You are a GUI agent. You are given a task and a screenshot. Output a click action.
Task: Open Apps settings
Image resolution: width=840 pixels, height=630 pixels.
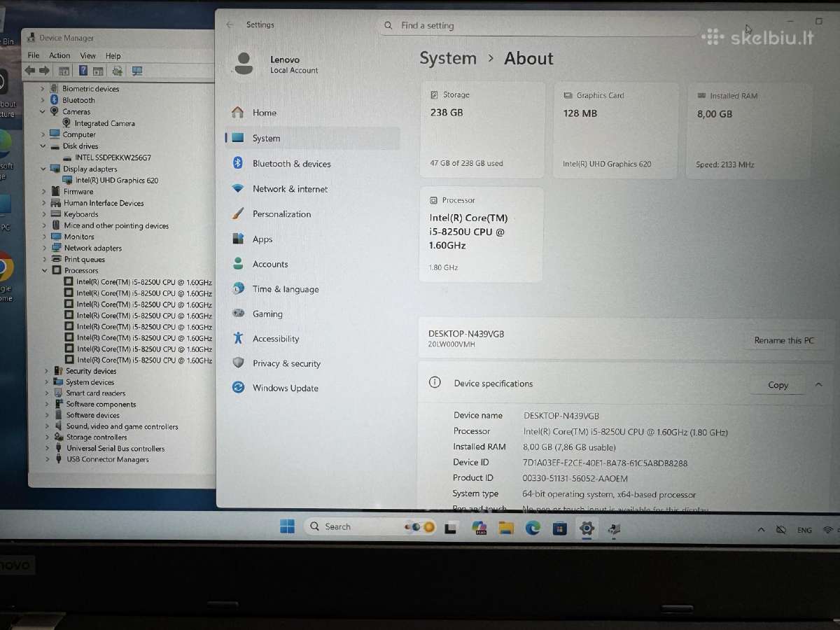[262, 239]
